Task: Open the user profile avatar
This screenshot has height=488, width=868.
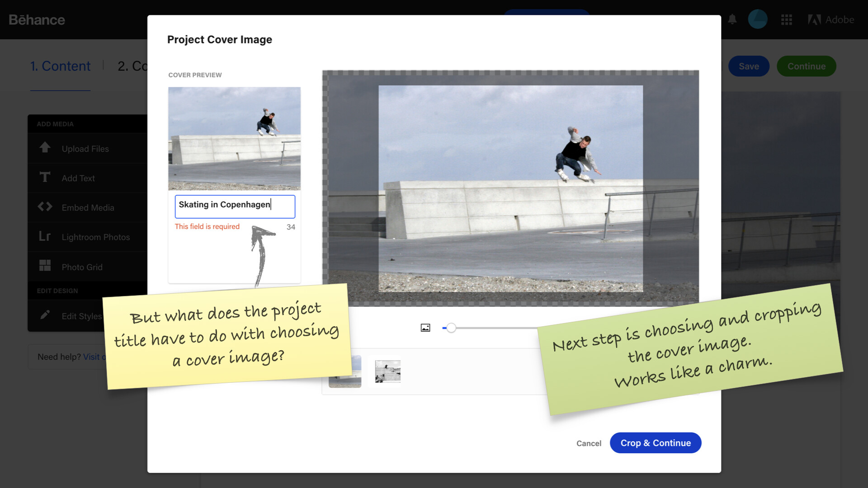Action: point(758,19)
